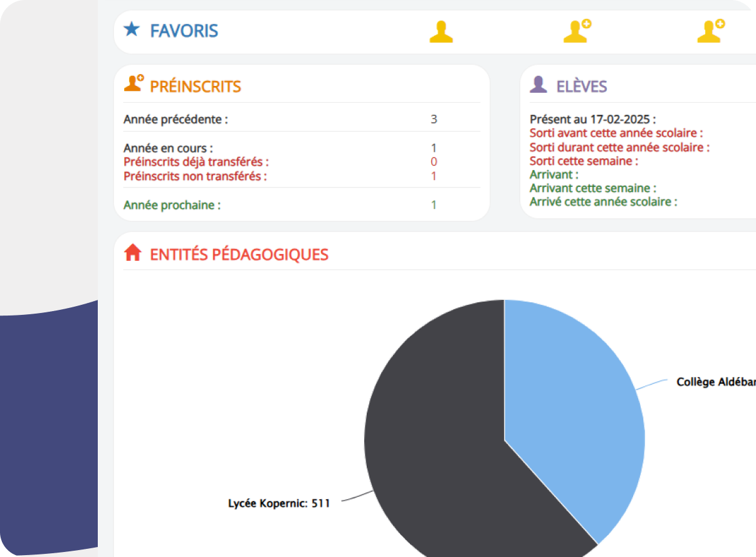Click the Préinscrits non transférés entry

195,176
